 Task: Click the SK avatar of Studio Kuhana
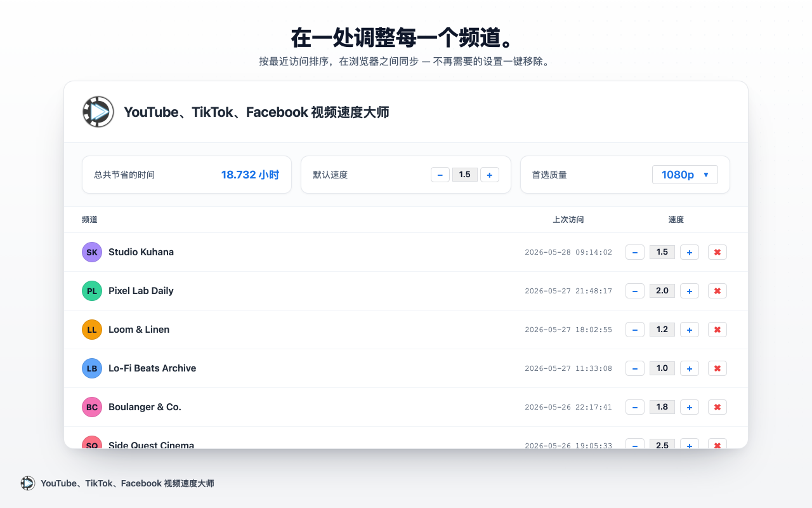click(x=92, y=252)
